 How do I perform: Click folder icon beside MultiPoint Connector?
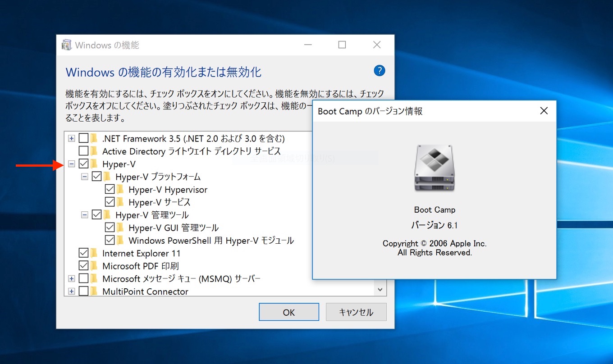pos(94,291)
